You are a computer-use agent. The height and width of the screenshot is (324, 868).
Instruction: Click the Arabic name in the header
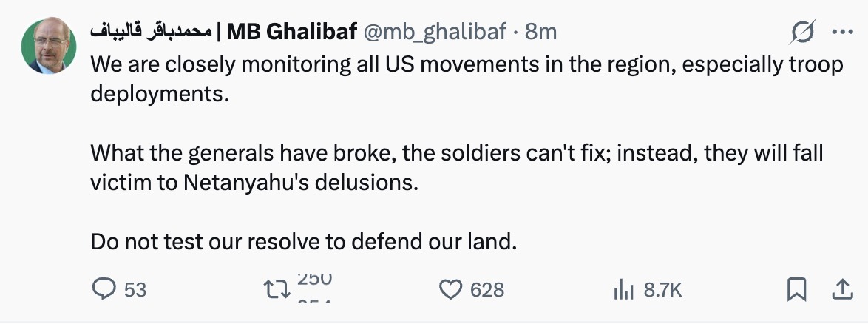pos(150,31)
